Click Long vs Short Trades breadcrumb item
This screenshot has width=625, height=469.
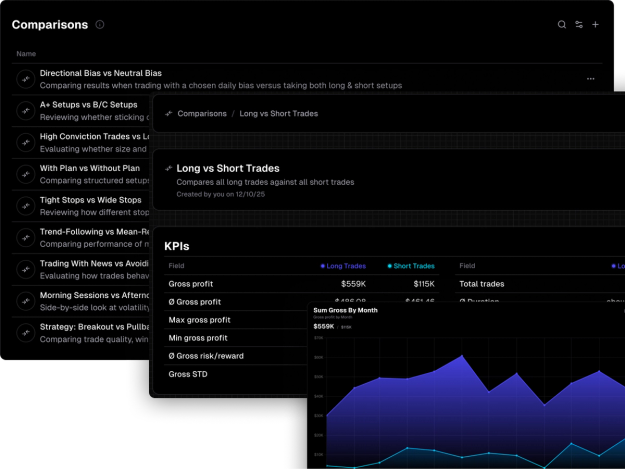[x=279, y=114]
